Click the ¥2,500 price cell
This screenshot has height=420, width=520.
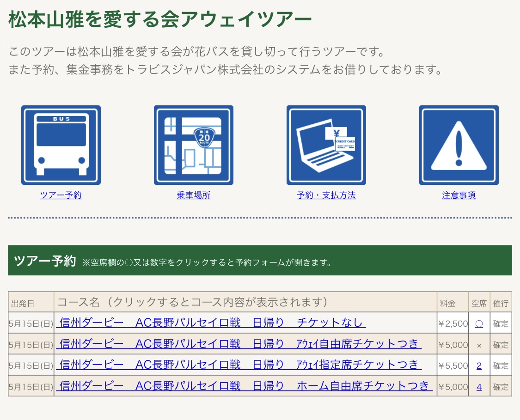pos(453,323)
